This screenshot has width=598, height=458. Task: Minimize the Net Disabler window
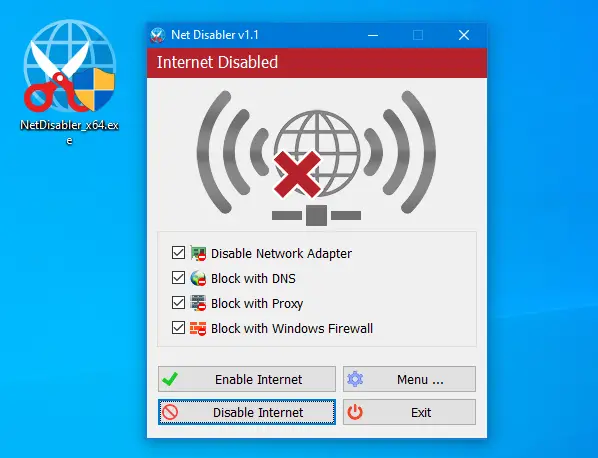(373, 35)
